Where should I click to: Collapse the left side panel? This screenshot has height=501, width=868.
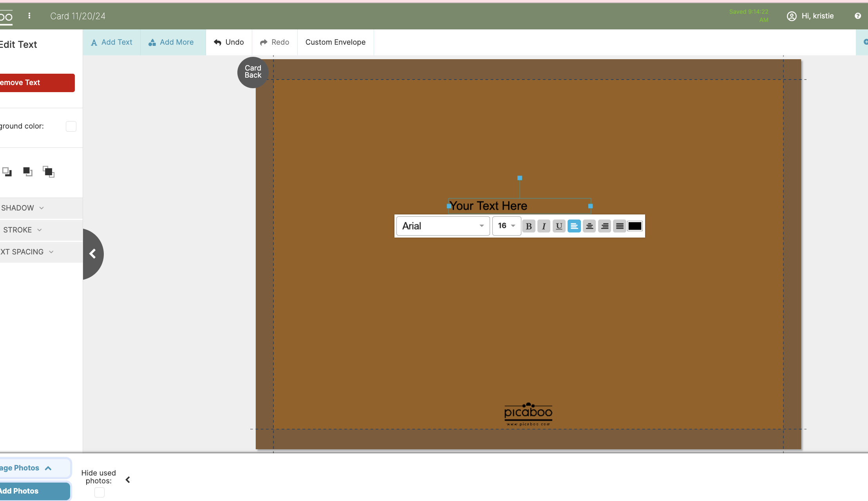tap(92, 254)
